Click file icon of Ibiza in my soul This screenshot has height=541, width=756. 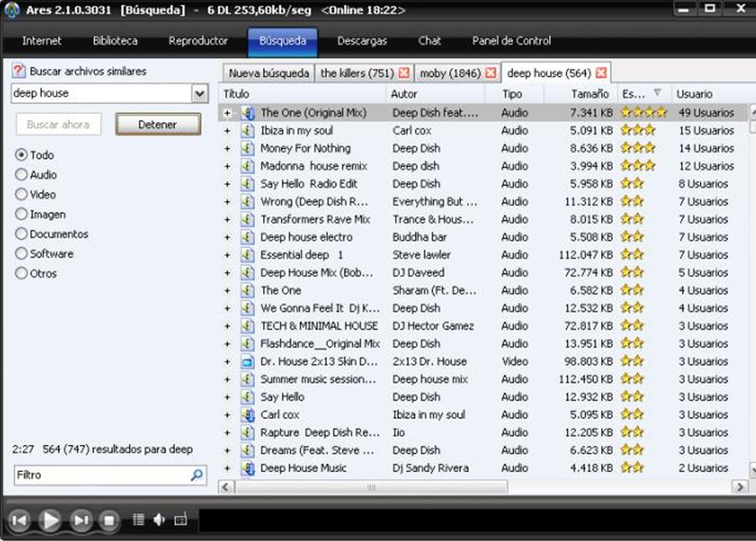pyautogui.click(x=247, y=131)
